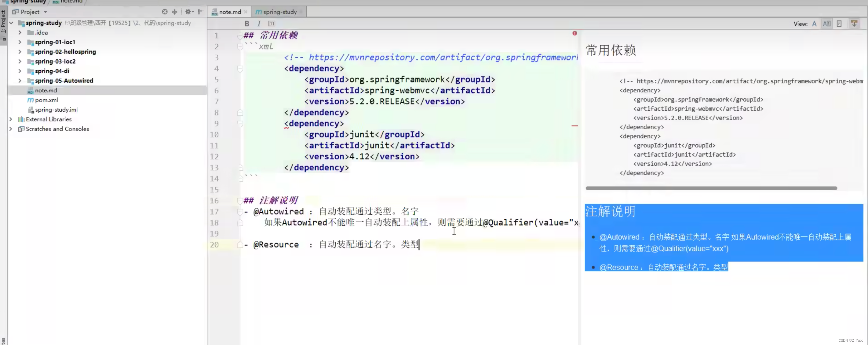868x345 pixels.
Task: Click the red error indicator icon
Action: click(x=574, y=33)
